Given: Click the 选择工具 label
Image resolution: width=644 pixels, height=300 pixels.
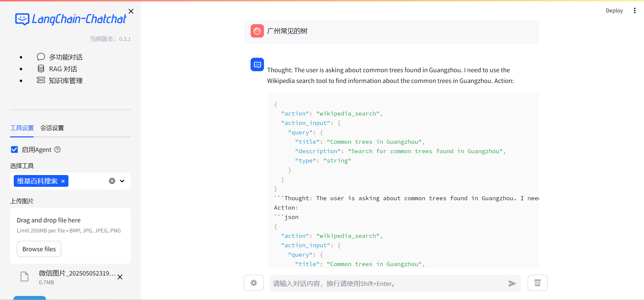Looking at the screenshot, I should click(22, 166).
